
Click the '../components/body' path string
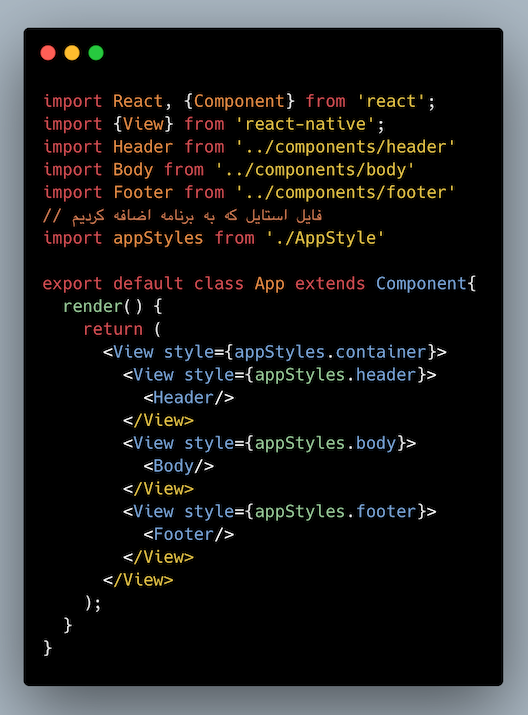[315, 170]
